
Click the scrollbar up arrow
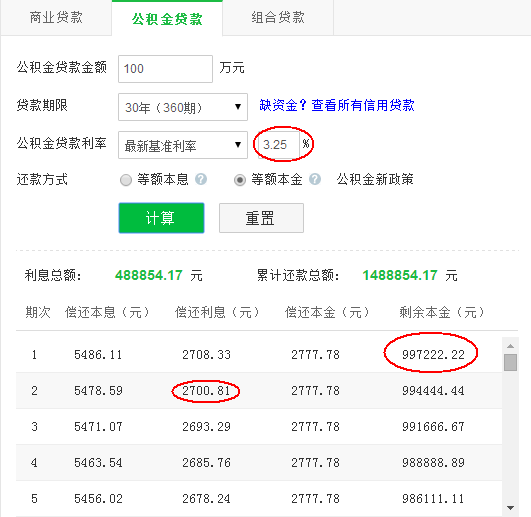tap(510, 346)
